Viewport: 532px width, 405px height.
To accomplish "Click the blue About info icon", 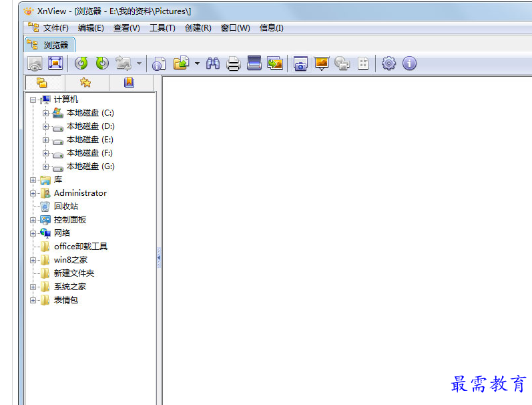I will (410, 63).
